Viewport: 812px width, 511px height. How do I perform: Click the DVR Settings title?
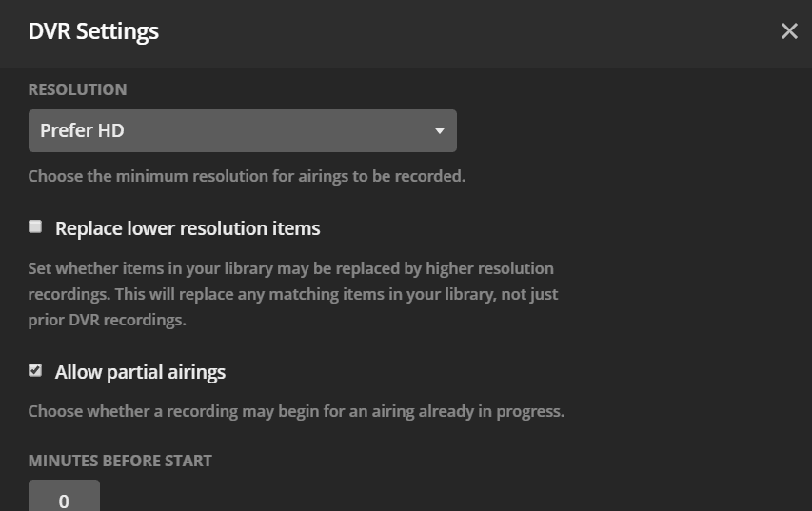point(93,31)
